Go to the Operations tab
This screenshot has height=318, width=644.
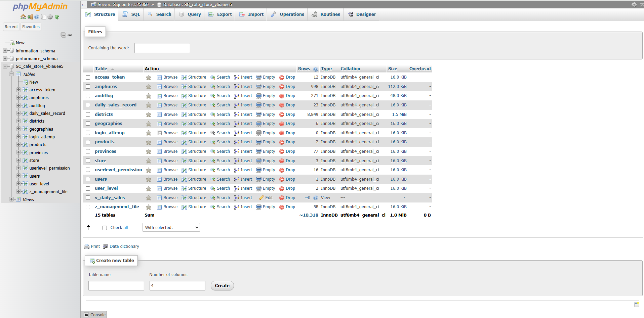click(287, 14)
